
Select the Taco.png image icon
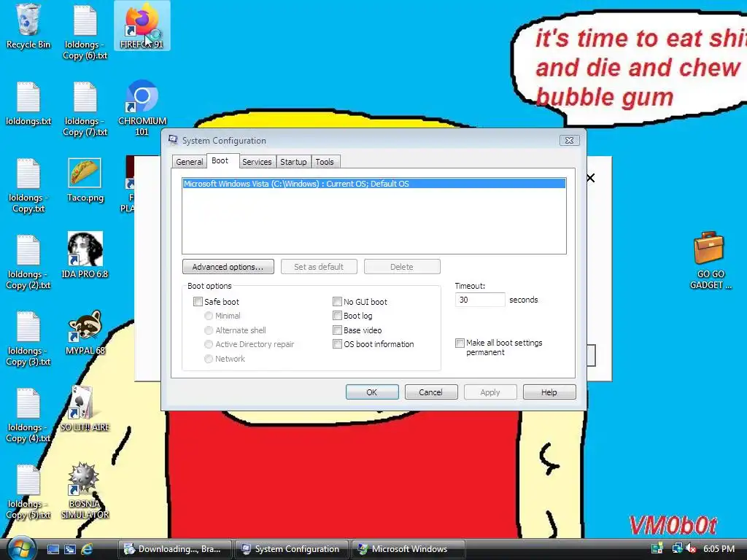[x=85, y=180]
